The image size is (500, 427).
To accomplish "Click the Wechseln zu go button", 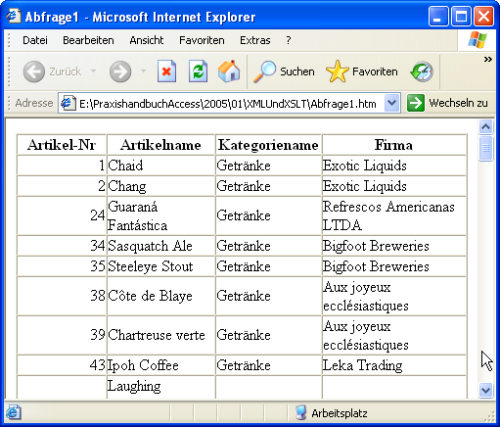I will coord(447,103).
